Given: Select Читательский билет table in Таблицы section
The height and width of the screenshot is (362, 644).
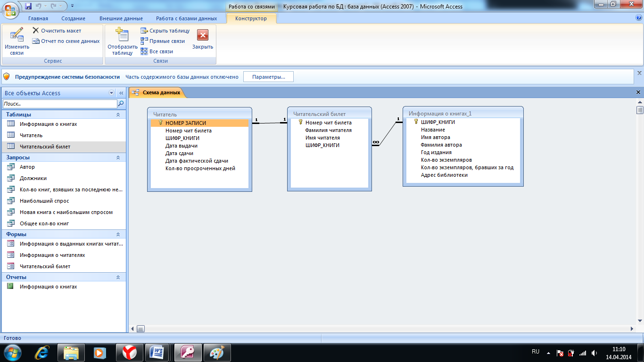Looking at the screenshot, I should click(45, 147).
